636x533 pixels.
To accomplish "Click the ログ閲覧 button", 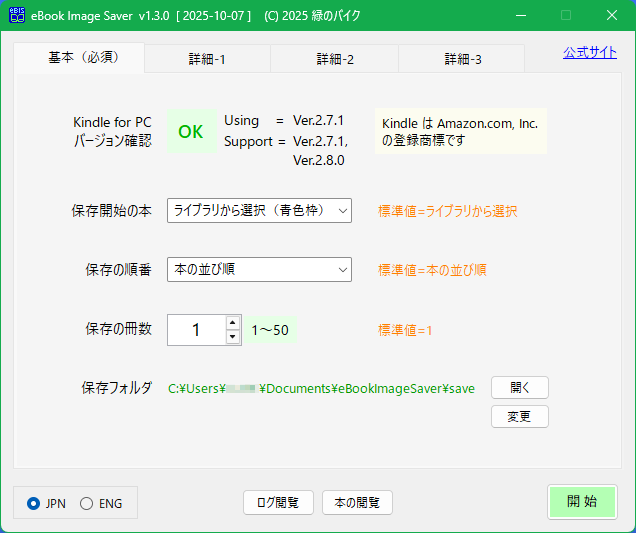I will point(278,502).
